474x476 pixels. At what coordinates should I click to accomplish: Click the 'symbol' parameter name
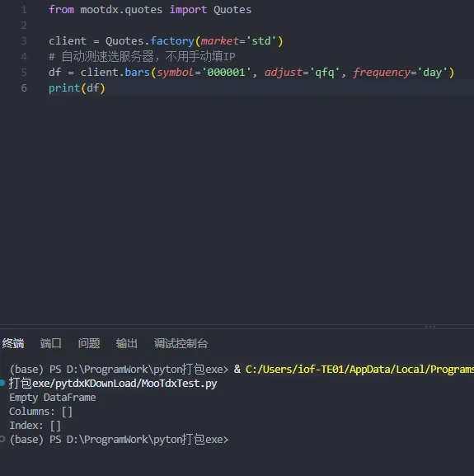(x=176, y=73)
